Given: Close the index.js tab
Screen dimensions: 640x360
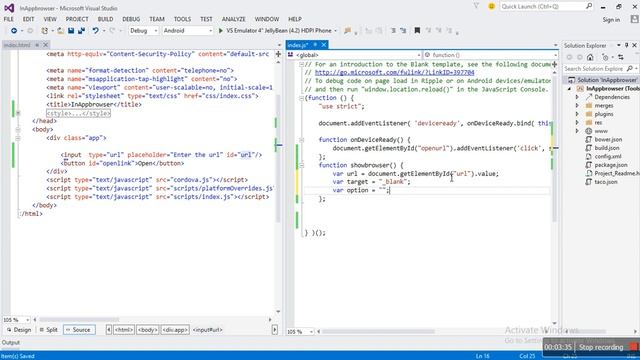Looking at the screenshot, I should coord(324,44).
